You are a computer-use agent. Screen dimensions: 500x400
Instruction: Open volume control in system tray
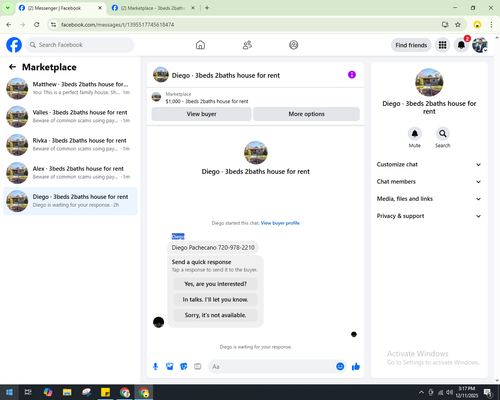[x=450, y=392]
